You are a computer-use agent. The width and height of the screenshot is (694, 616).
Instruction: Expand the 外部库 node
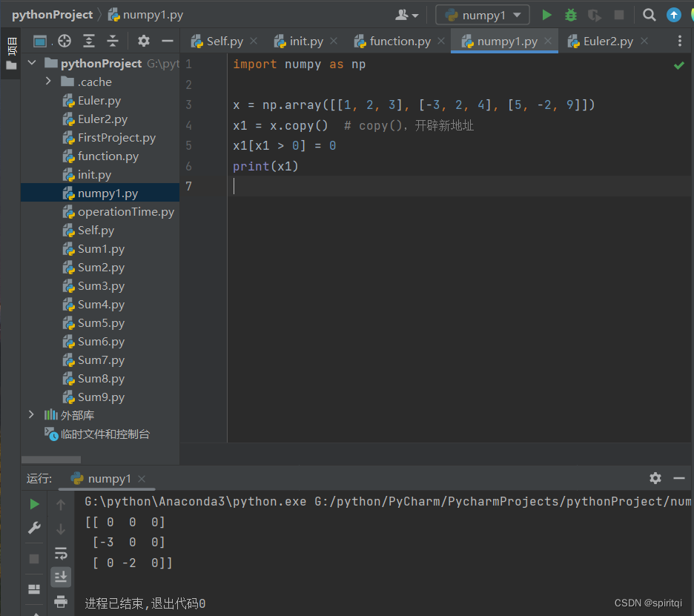tap(31, 414)
